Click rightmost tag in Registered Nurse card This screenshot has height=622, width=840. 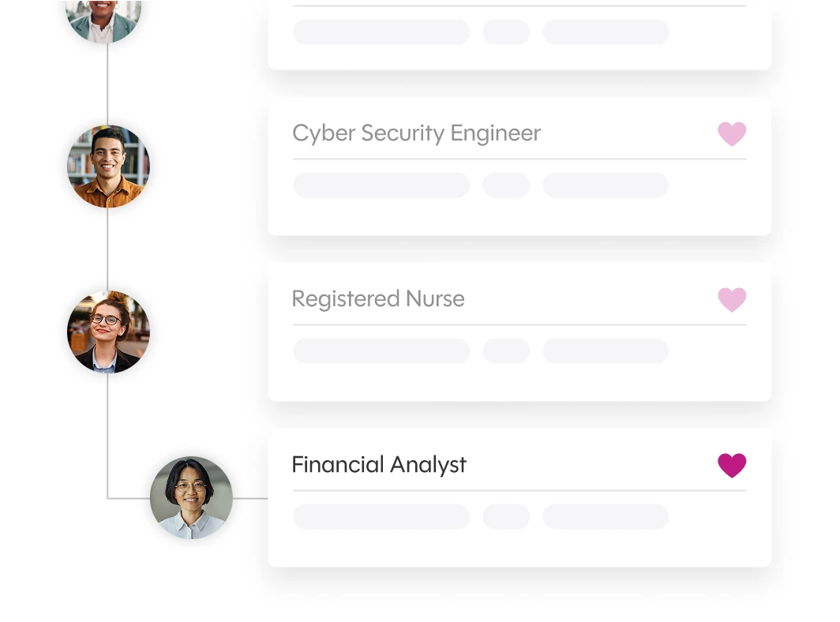point(606,351)
